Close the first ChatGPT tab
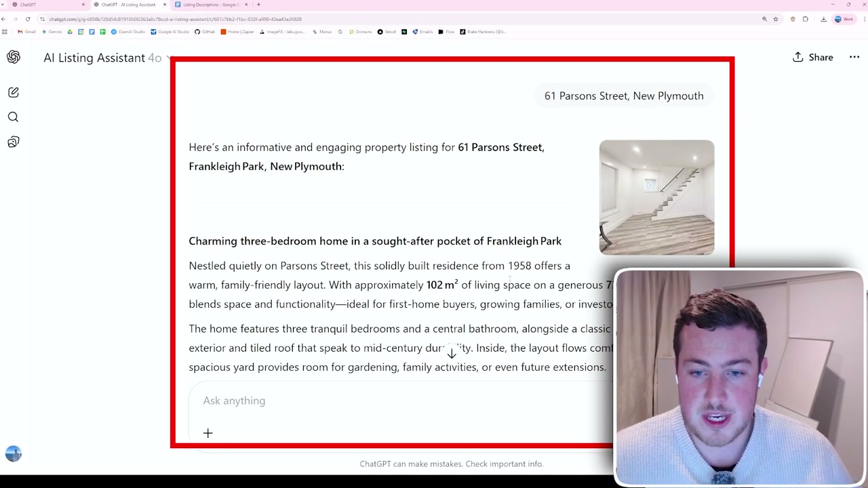 coord(83,5)
